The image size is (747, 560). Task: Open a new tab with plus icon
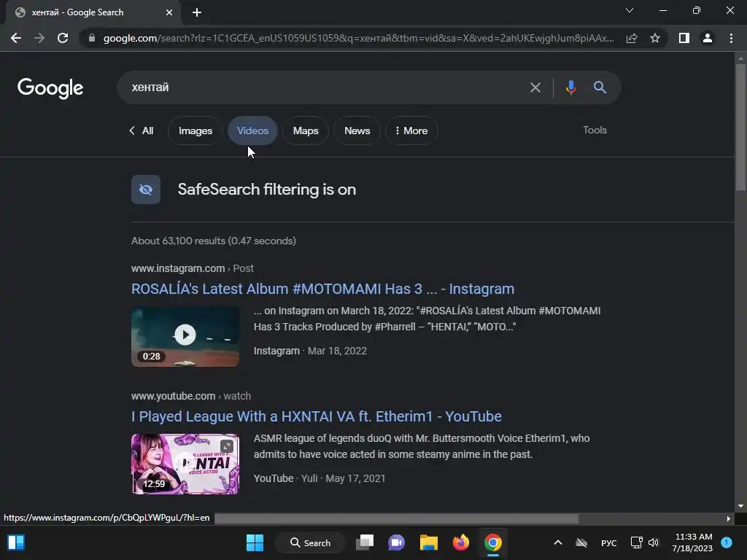pyautogui.click(x=197, y=12)
